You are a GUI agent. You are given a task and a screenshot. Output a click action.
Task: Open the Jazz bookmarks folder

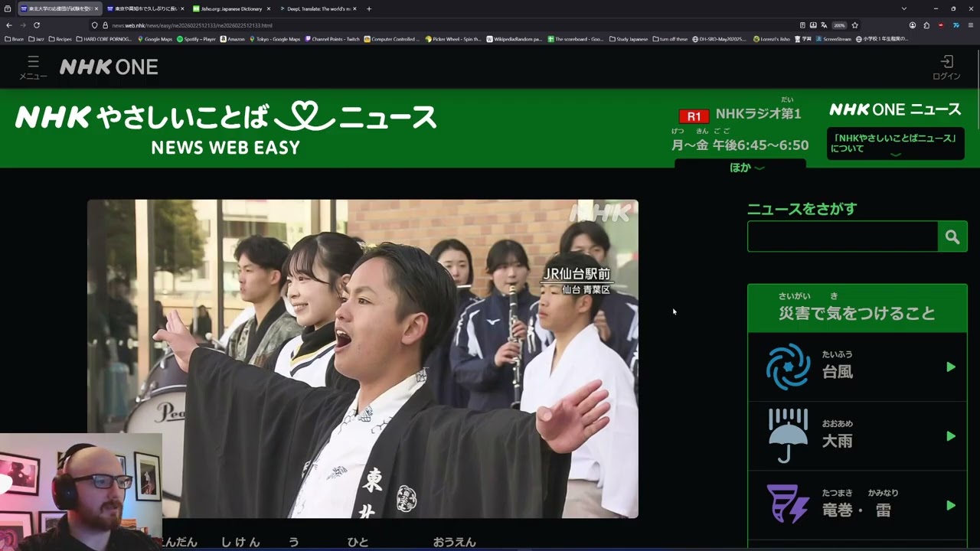coord(36,39)
